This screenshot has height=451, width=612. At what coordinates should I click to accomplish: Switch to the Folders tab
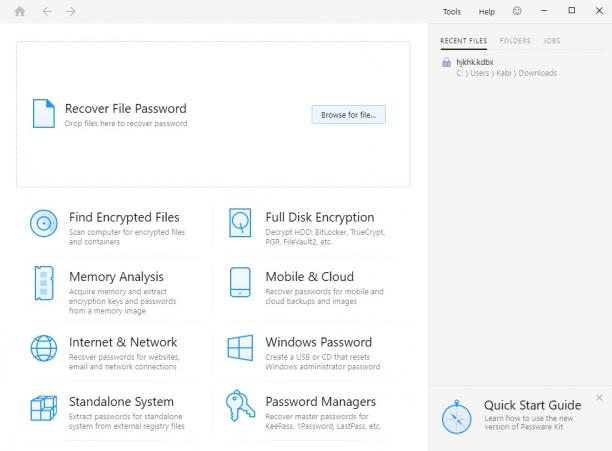coord(515,41)
